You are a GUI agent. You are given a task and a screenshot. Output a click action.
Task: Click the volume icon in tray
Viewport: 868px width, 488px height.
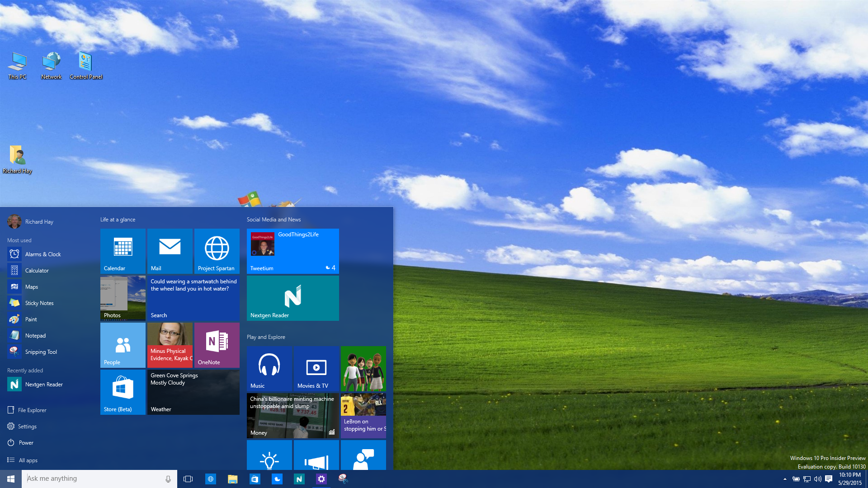(817, 479)
